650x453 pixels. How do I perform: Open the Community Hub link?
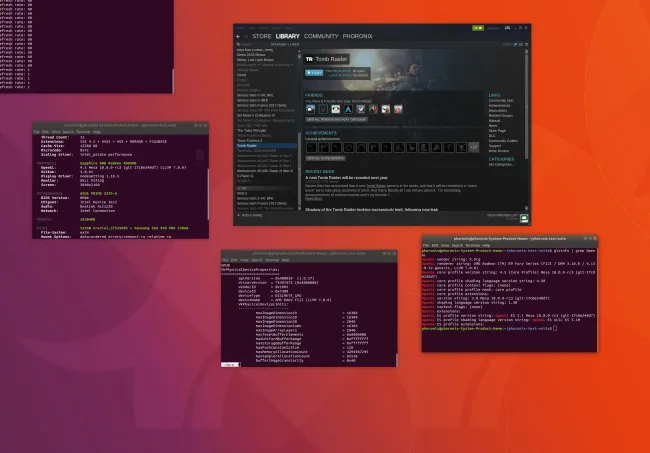pos(501,101)
